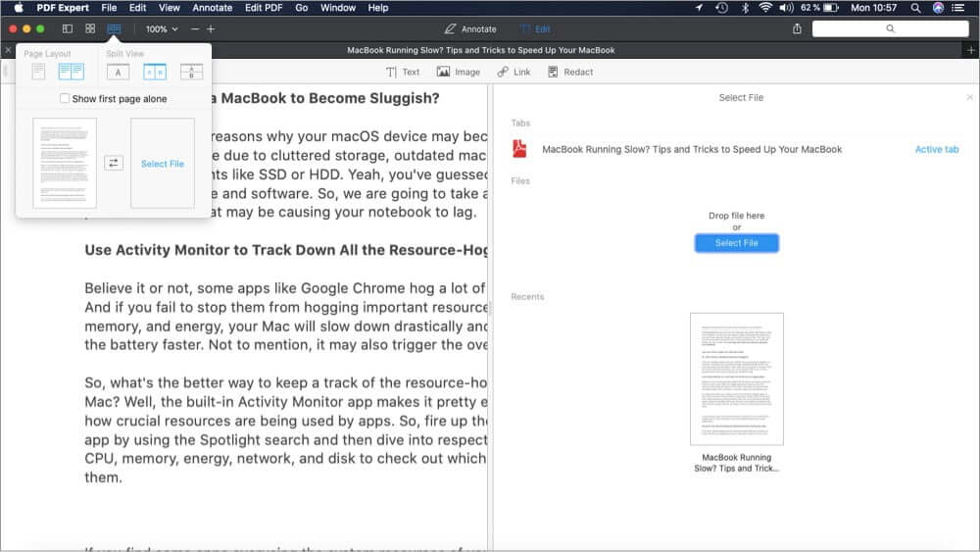Open MacBook Running Slow from the Tabs list
This screenshot has width=980, height=552.
point(692,149)
